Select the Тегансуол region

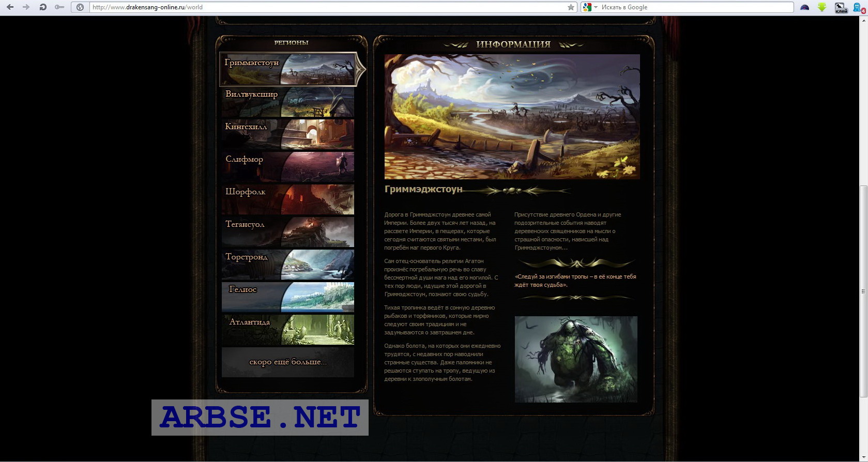pyautogui.click(x=288, y=232)
